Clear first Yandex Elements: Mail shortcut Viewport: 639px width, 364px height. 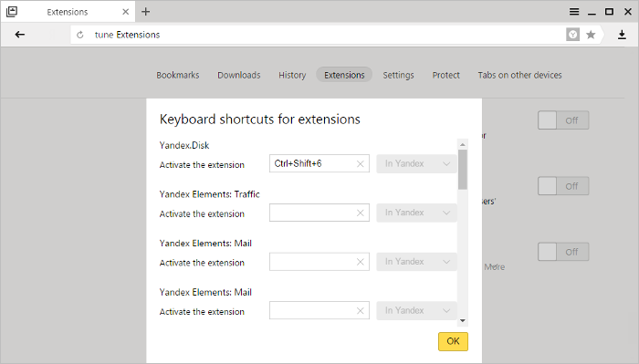(361, 262)
